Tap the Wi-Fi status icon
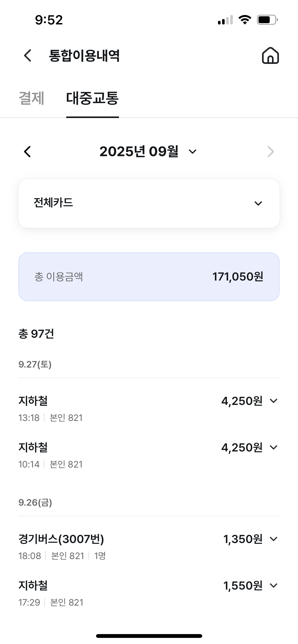The width and height of the screenshot is (298, 644). (245, 20)
